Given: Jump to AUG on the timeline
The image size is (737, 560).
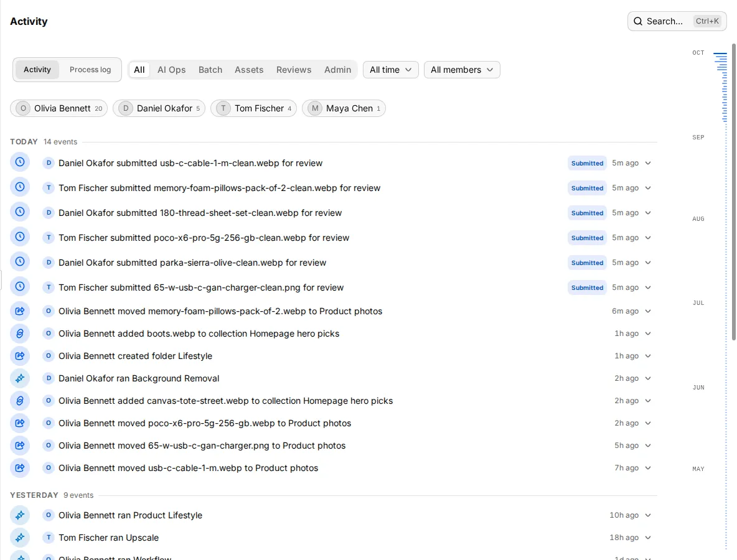Looking at the screenshot, I should tap(698, 219).
